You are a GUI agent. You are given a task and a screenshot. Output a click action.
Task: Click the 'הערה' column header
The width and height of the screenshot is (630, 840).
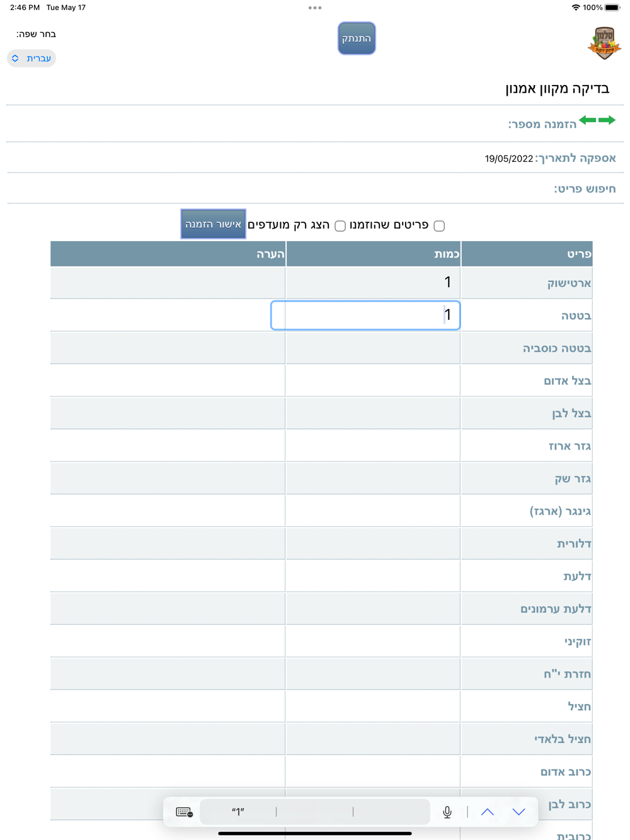[168, 254]
